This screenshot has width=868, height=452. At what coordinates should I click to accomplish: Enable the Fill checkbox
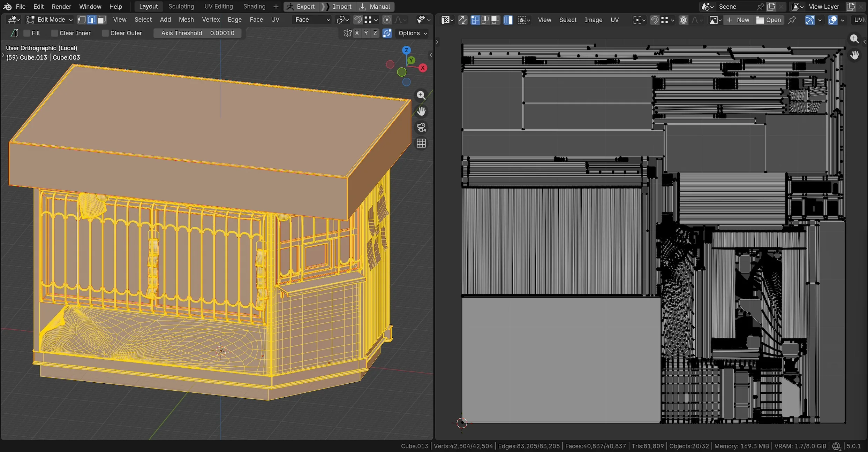click(x=27, y=33)
